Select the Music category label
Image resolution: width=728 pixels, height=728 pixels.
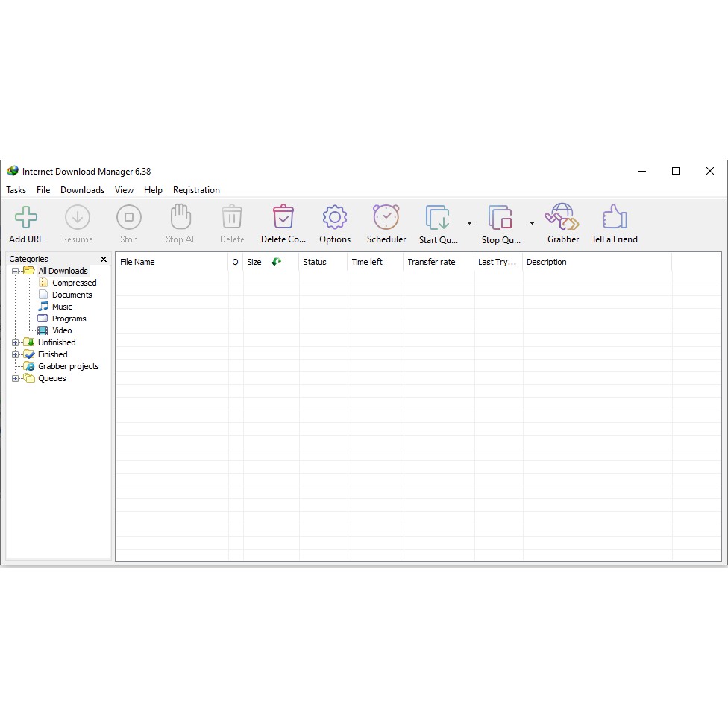(62, 307)
